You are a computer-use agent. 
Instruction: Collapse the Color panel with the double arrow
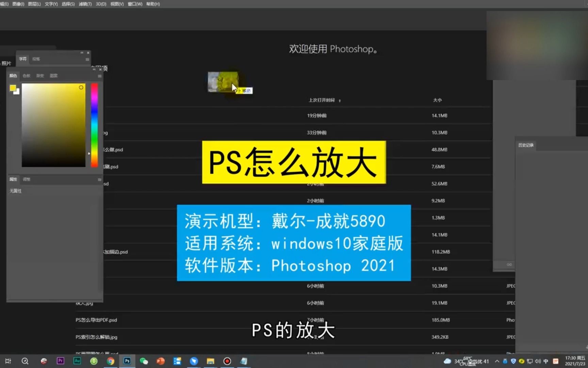(x=94, y=69)
